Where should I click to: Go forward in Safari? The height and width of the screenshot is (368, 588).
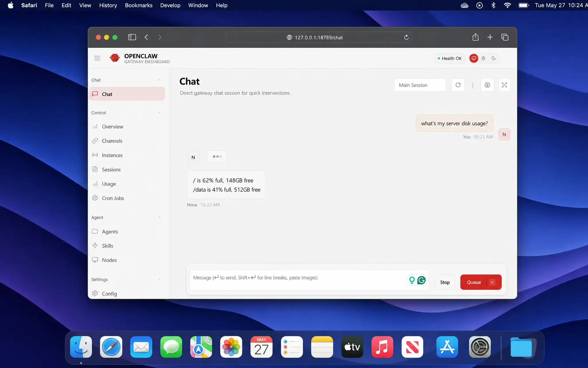160,37
